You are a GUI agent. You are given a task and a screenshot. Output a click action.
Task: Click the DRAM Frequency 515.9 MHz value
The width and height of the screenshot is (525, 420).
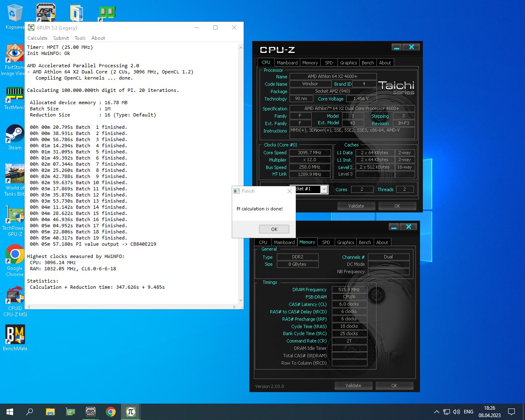(349, 290)
